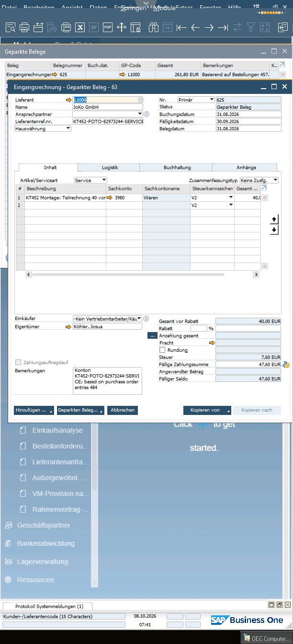293x644 pixels.
Task: Open the Artikel/Serviceart Service dropdown
Action: (x=104, y=180)
